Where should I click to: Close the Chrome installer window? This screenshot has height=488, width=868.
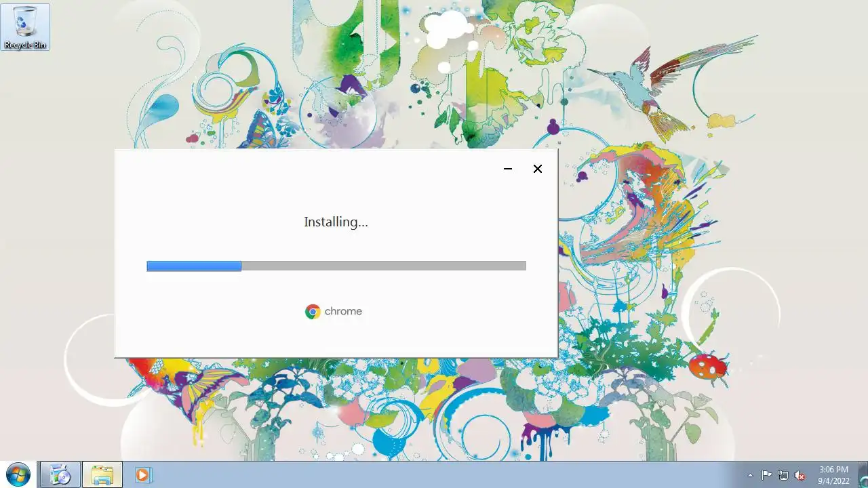tap(538, 169)
